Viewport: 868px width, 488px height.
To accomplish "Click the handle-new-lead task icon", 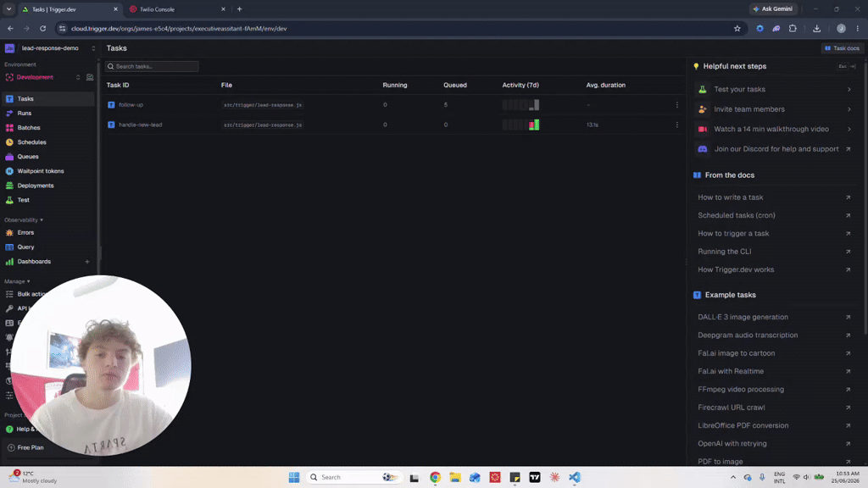I will coord(111,125).
